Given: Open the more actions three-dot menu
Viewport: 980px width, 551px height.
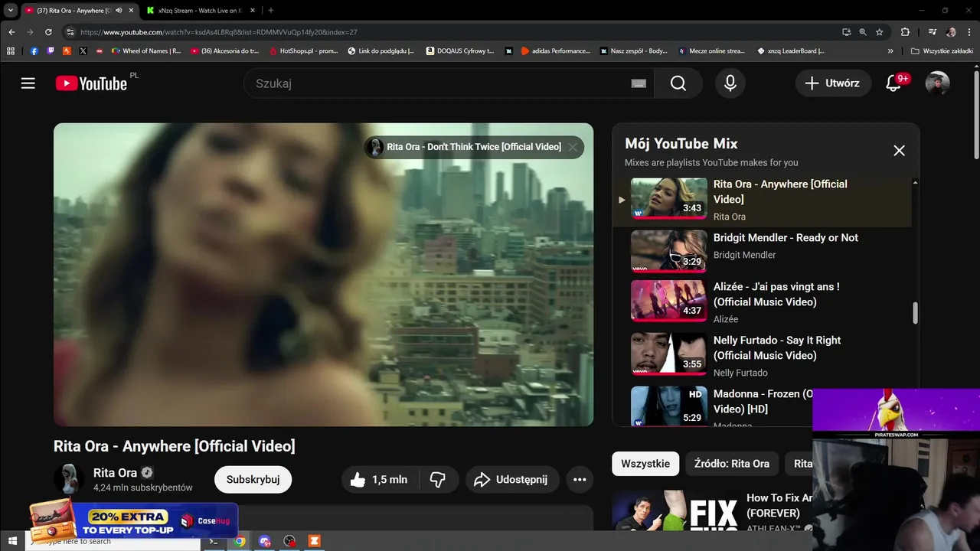Looking at the screenshot, I should [x=580, y=480].
